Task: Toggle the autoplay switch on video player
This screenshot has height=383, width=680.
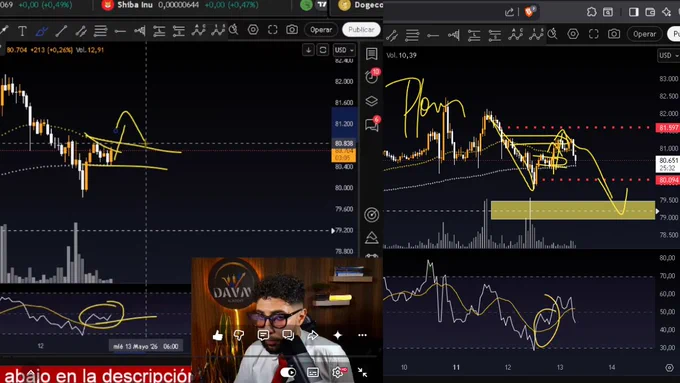Action: (x=288, y=373)
